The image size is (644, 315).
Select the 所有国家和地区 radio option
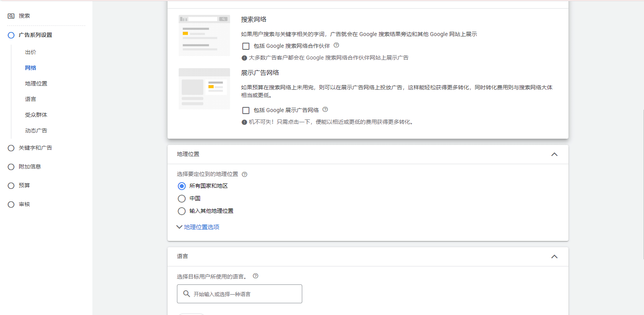coord(182,186)
